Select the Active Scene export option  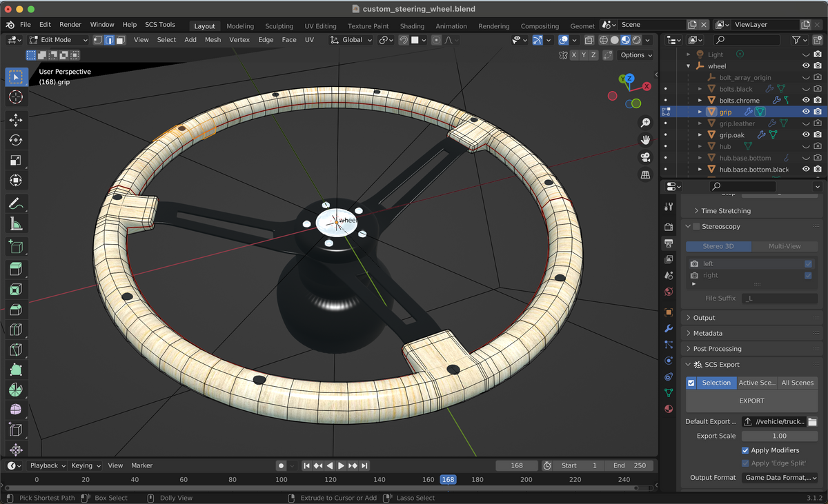757,383
